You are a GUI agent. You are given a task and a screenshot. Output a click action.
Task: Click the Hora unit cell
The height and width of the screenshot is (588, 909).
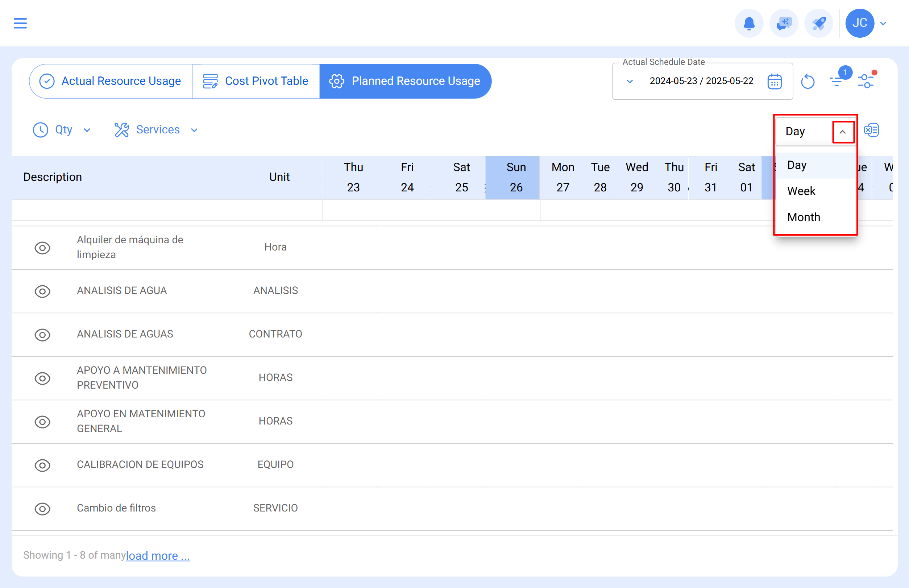pyautogui.click(x=275, y=247)
